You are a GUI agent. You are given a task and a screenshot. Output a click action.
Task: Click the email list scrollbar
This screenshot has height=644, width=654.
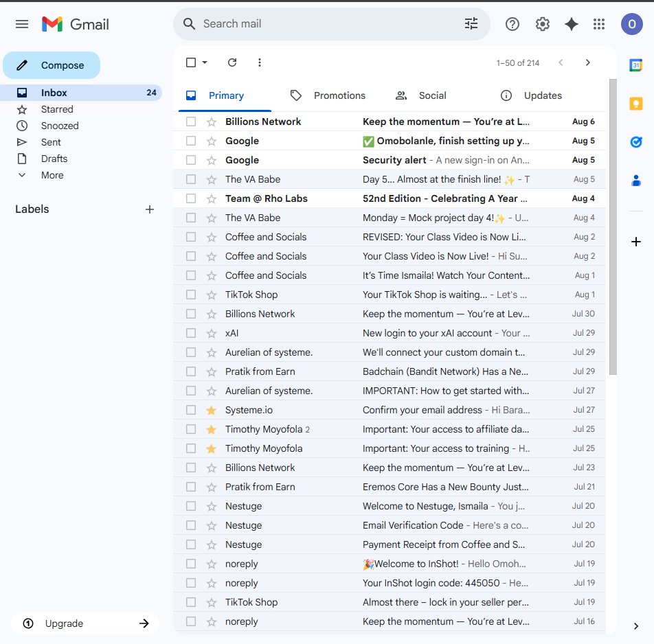click(x=613, y=227)
